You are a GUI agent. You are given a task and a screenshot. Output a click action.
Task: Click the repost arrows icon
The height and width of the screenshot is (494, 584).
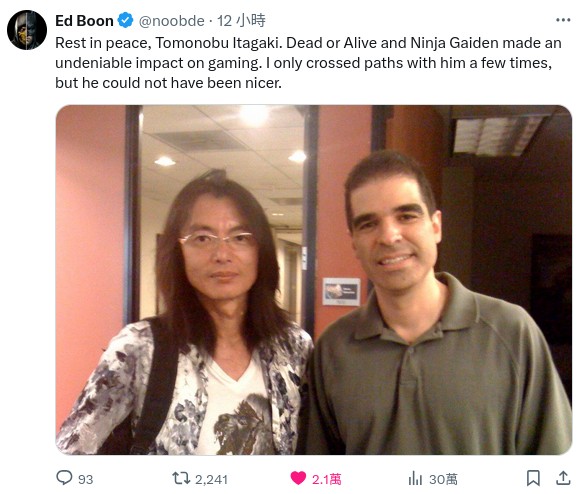181,478
